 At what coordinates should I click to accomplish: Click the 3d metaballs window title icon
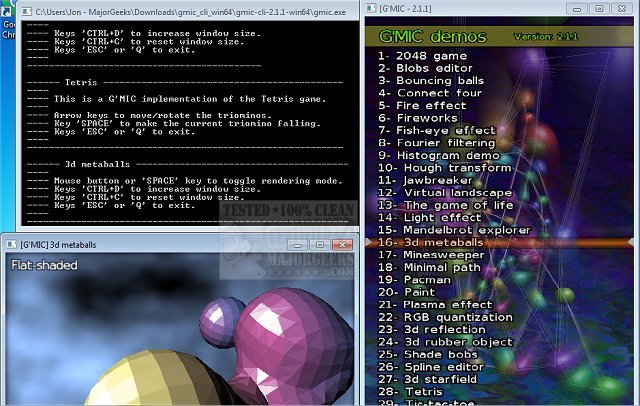11,244
